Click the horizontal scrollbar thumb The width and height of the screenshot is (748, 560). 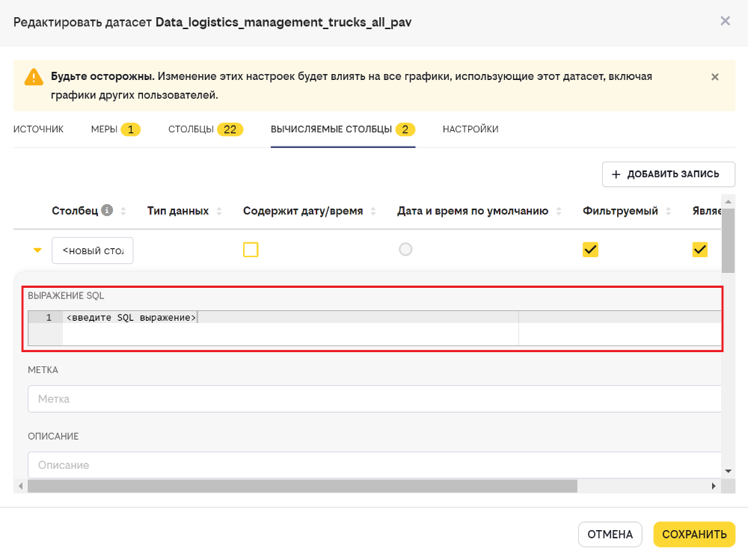pos(302,486)
